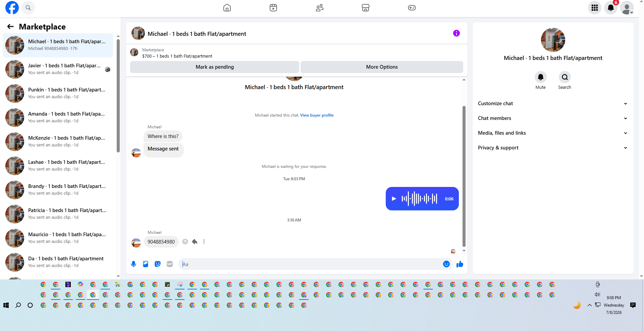This screenshot has width=644, height=331.
Task: Open the Friends icon in top bar
Action: tap(320, 8)
